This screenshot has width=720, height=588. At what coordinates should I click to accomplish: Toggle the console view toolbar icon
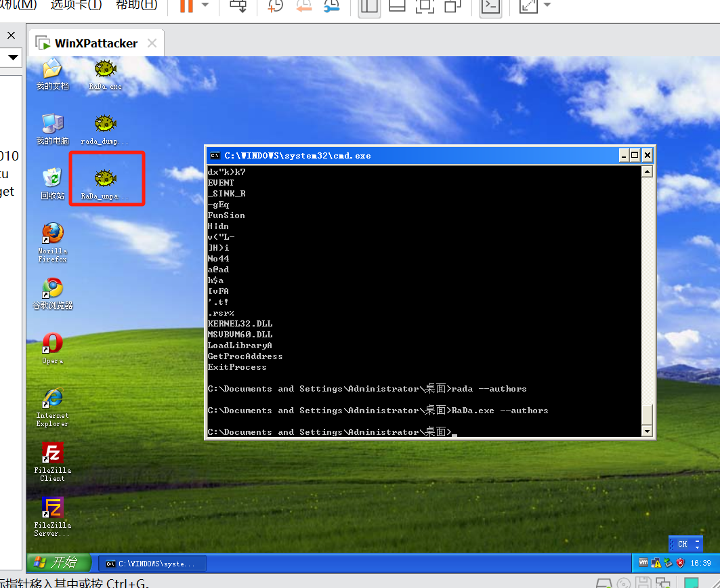490,6
